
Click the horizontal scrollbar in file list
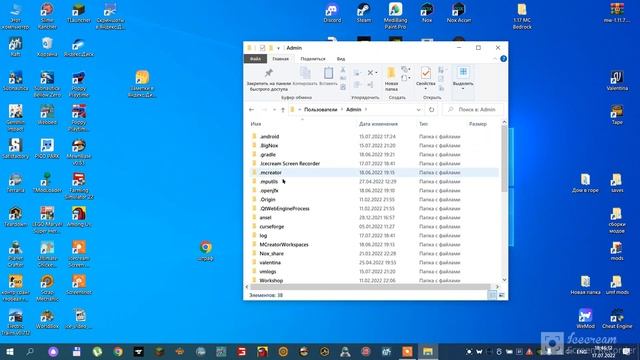370,287
